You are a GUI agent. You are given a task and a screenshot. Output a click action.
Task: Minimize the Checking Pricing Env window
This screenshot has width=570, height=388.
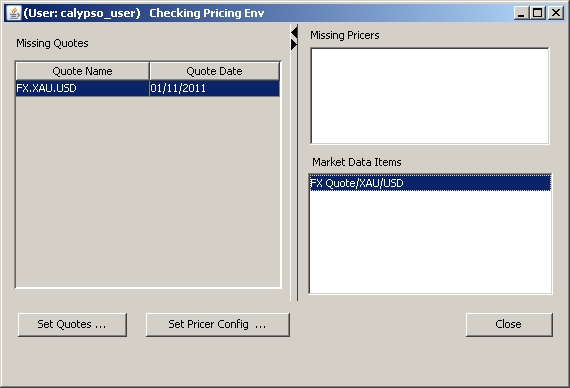(521, 13)
